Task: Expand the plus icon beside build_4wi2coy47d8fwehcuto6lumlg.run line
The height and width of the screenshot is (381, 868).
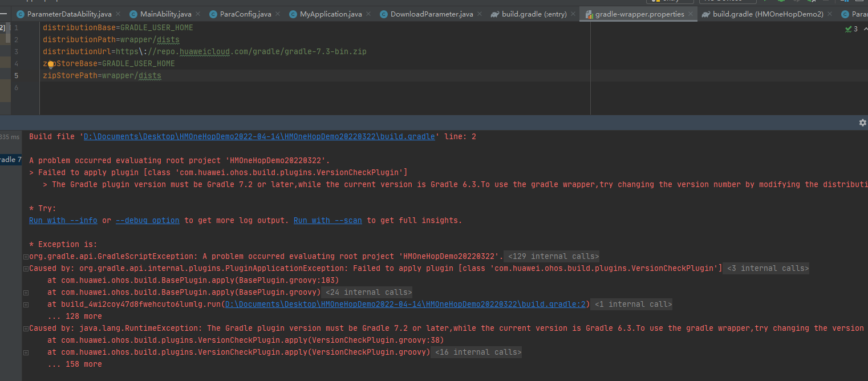Action: click(x=26, y=305)
